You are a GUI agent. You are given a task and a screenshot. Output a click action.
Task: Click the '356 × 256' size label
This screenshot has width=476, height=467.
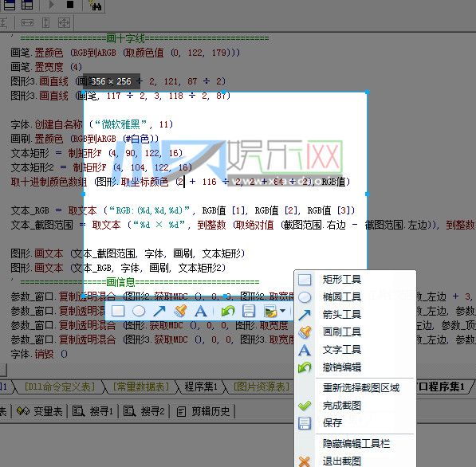[x=111, y=81]
